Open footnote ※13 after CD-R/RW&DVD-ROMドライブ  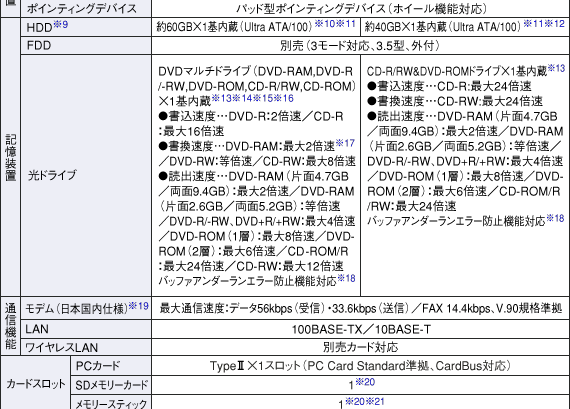click(557, 68)
